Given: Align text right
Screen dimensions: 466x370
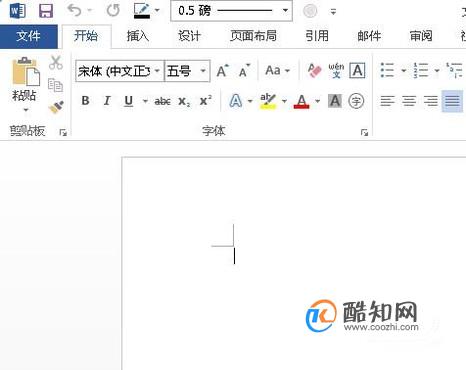Looking at the screenshot, I should coord(431,101).
